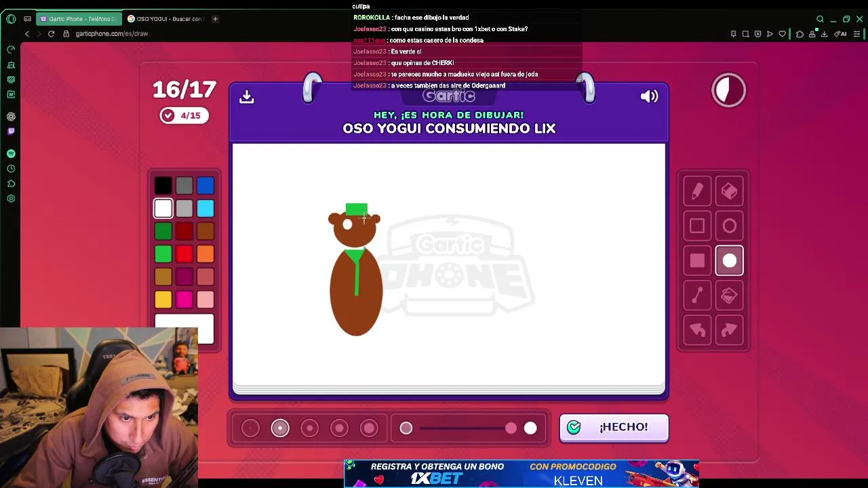Pick the dark green color swatch

[x=163, y=231]
